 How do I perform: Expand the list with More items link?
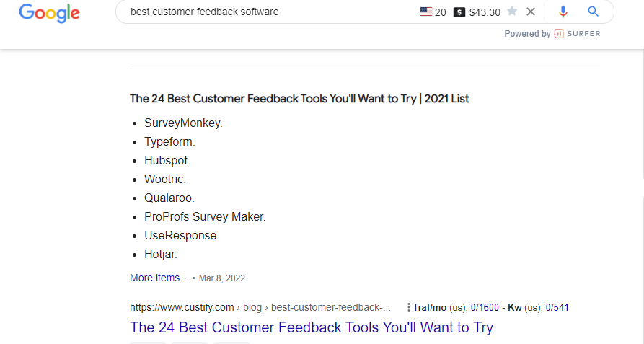[x=159, y=278]
